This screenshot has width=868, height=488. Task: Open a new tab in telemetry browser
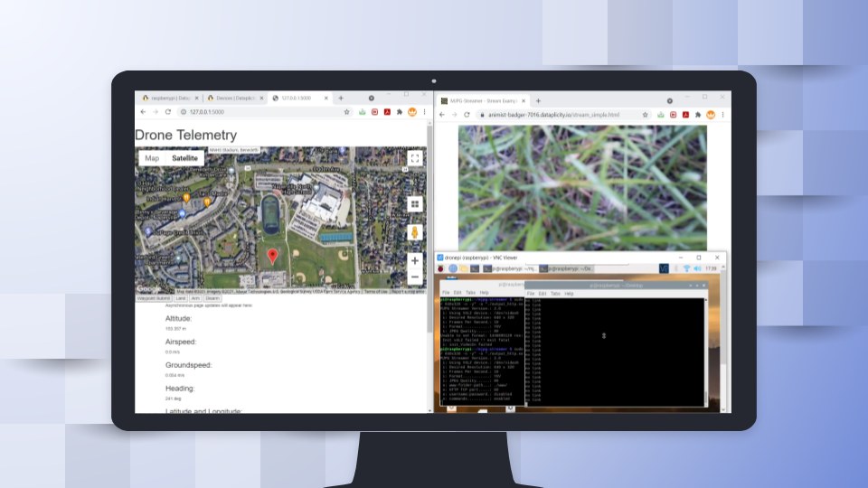click(341, 98)
